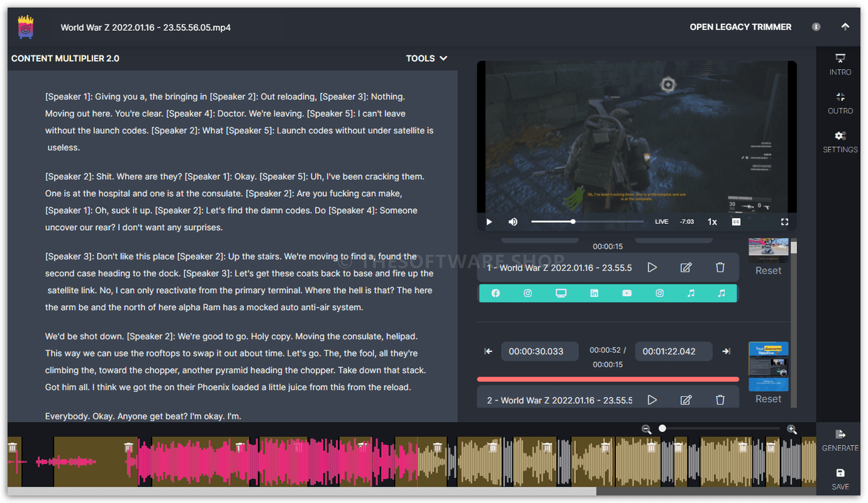868x503 pixels.
Task: Click the pink highlighted waveform section
Action: tap(277, 462)
